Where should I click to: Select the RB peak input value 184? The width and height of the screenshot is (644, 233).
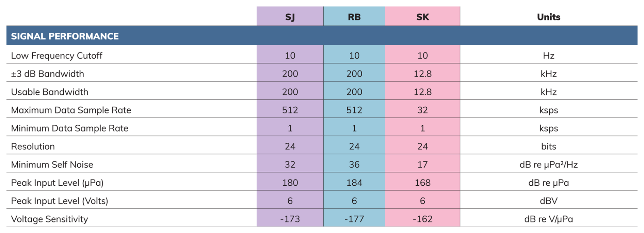click(354, 183)
